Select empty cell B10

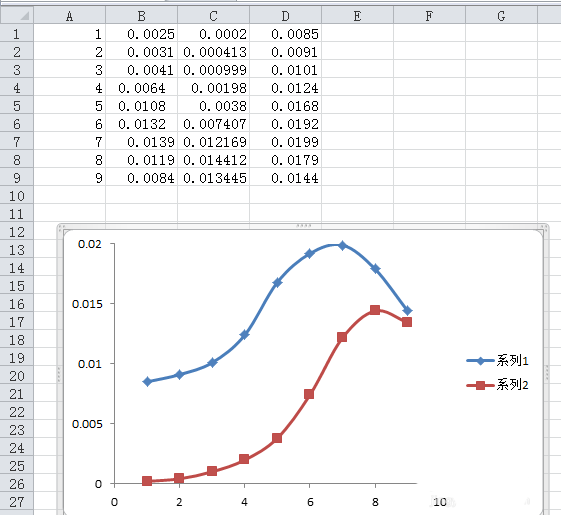141,195
